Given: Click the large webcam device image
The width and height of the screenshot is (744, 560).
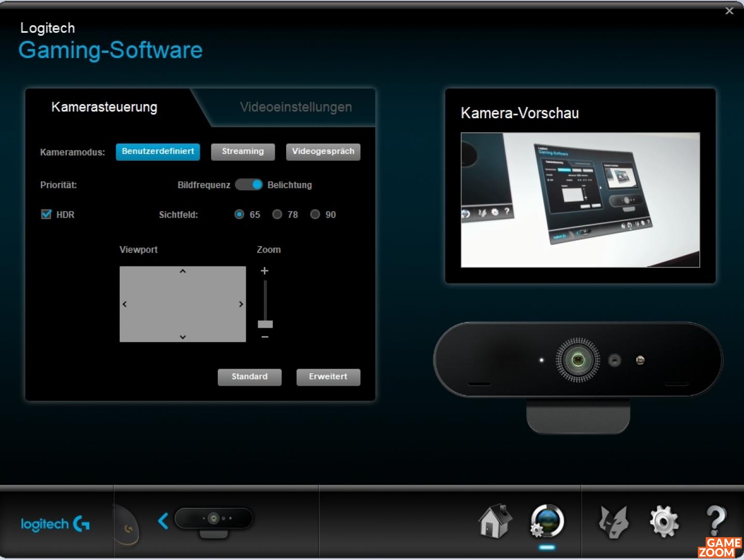Looking at the screenshot, I should pos(578,377).
